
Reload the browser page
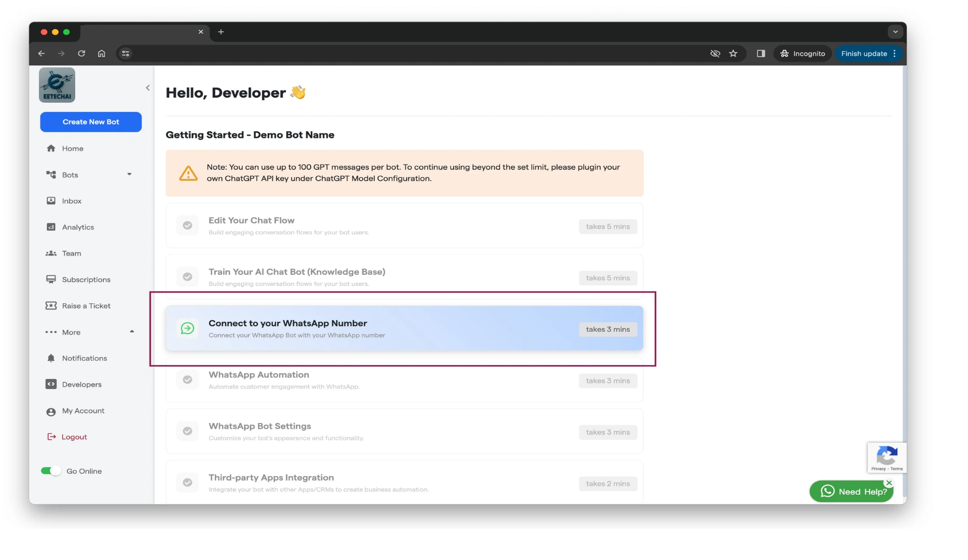click(x=81, y=53)
